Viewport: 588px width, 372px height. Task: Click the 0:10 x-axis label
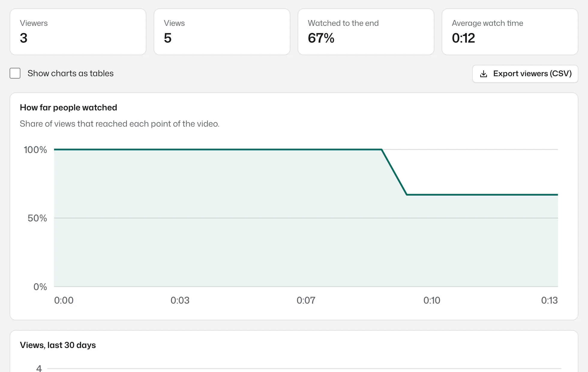[x=432, y=300]
